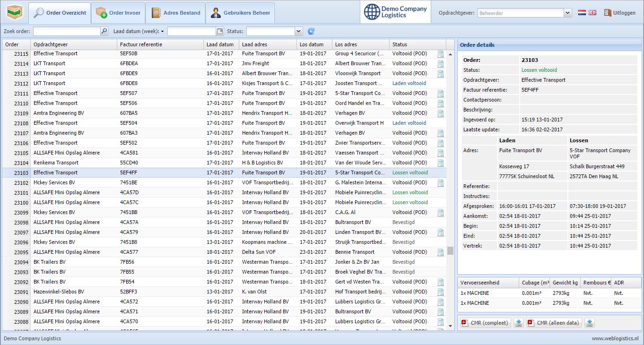644x345 pixels.
Task: Switch language to Dutch flag
Action: [582, 13]
